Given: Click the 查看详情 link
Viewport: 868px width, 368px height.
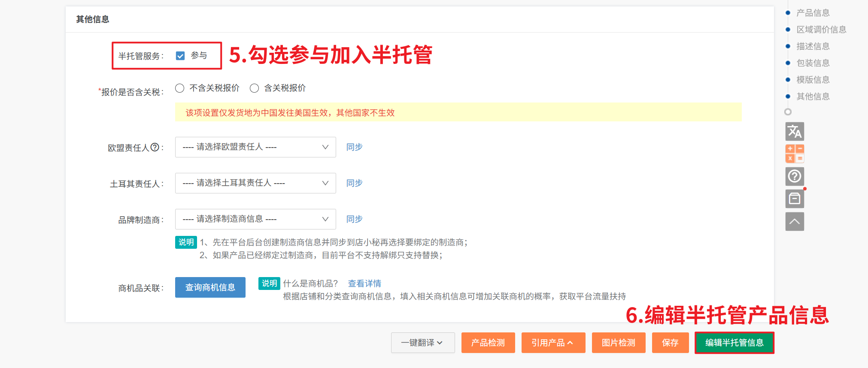Looking at the screenshot, I should pyautogui.click(x=364, y=284).
